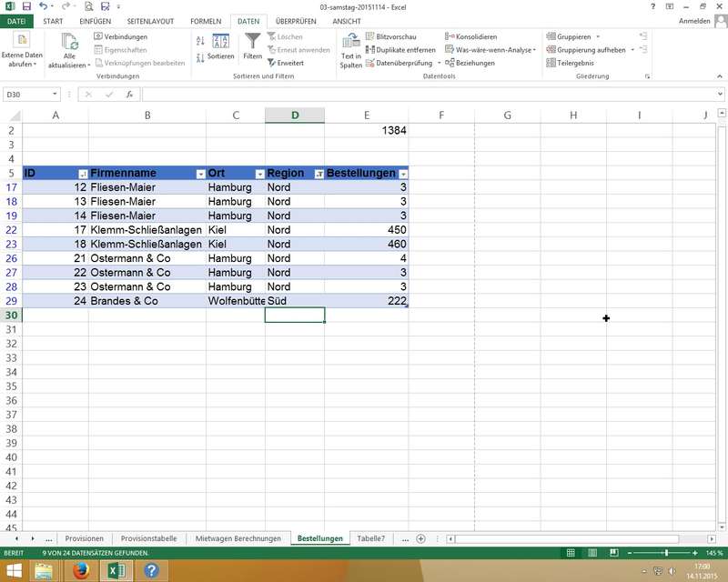The height and width of the screenshot is (582, 728).
Task: Open the ID column filter dropdown
Action: [83, 174]
